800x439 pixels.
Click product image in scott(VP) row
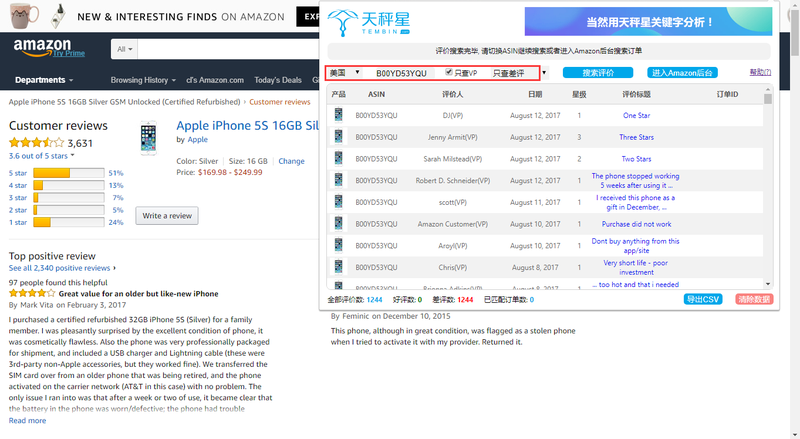point(338,202)
